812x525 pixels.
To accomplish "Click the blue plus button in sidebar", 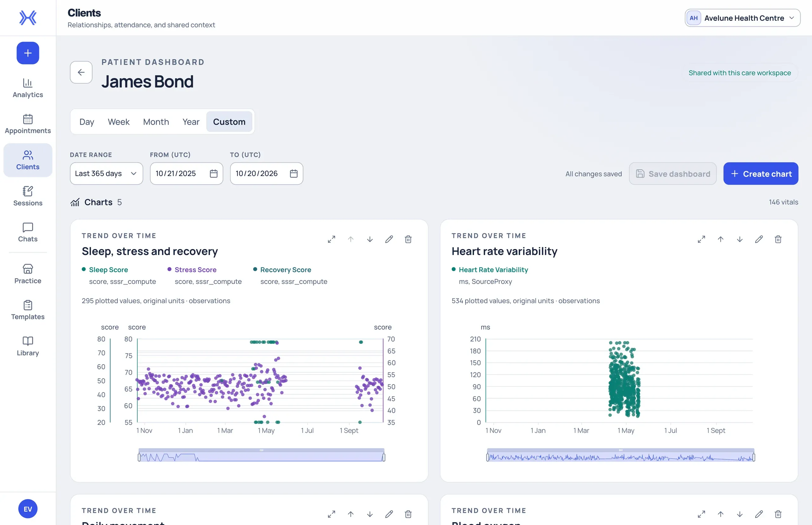I will click(x=28, y=53).
